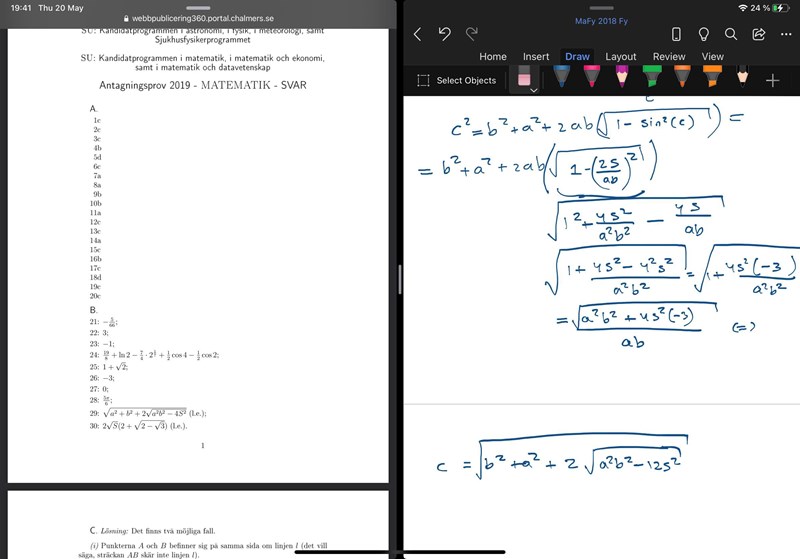Add a new pen with plus icon
Screen dimensions: 800x559
[772, 80]
